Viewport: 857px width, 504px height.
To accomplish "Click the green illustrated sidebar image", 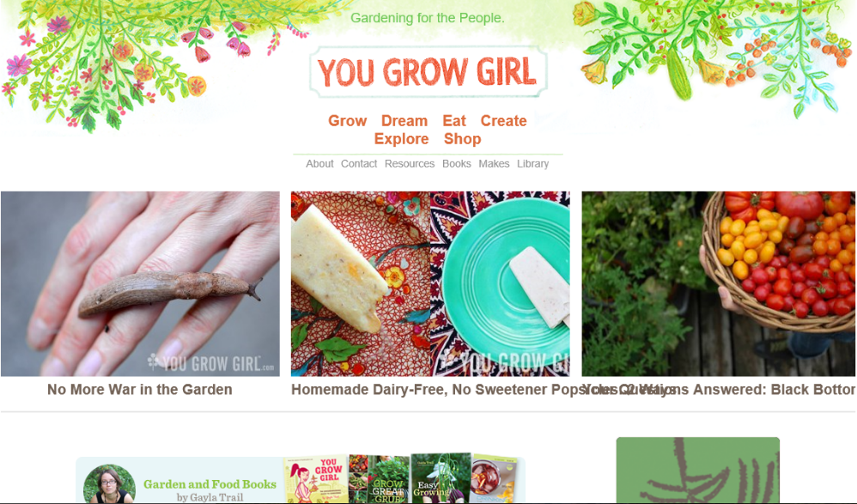I will tap(698, 471).
